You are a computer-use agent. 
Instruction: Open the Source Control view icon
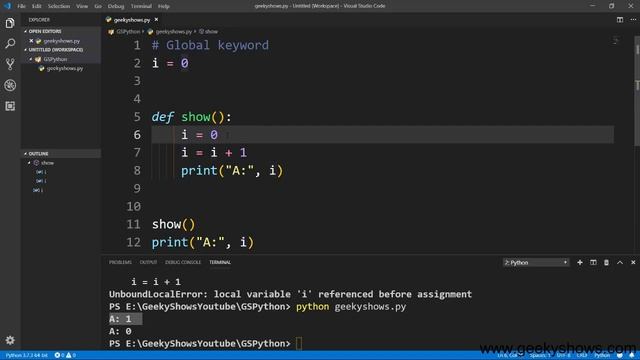coord(10,64)
